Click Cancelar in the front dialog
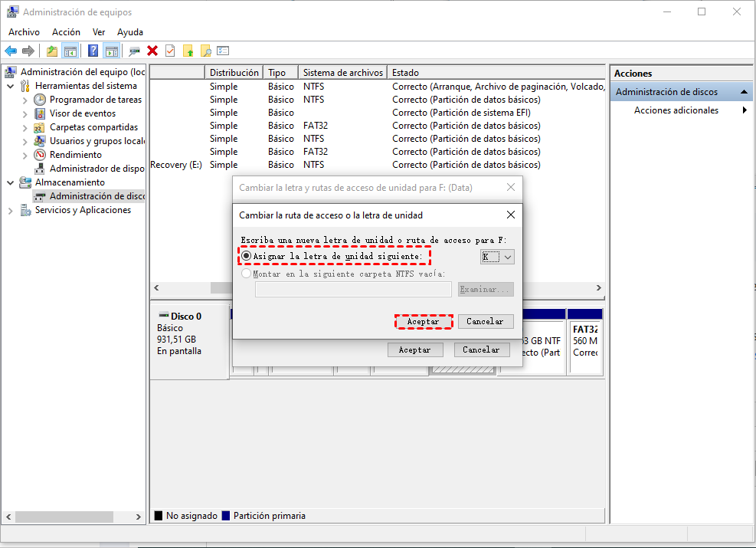This screenshot has height=548, width=756. [x=485, y=321]
